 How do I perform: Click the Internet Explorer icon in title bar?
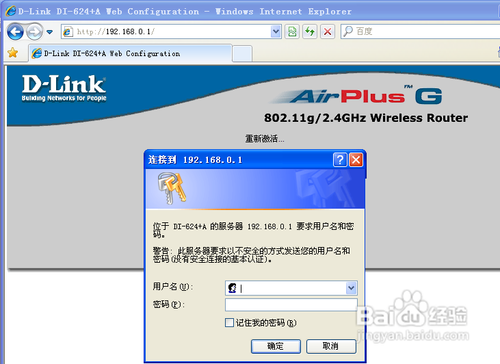click(11, 11)
